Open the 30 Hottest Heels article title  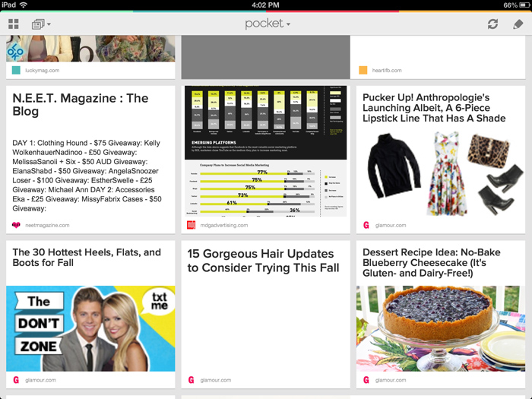coord(87,258)
